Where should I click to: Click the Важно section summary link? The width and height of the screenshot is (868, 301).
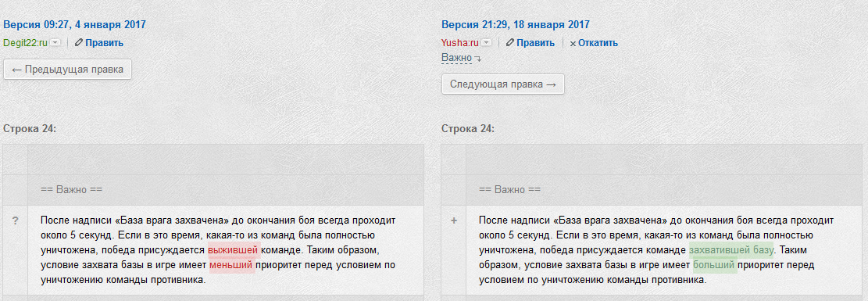457,58
